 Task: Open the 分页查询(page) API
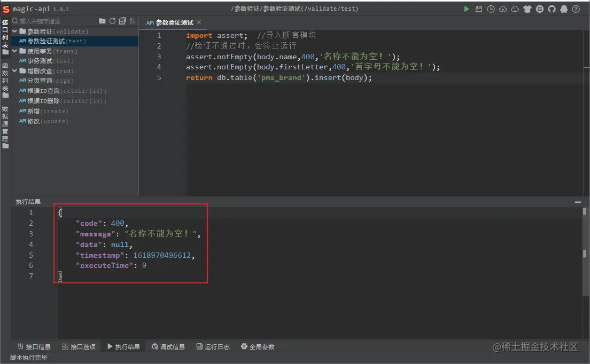click(x=75, y=81)
